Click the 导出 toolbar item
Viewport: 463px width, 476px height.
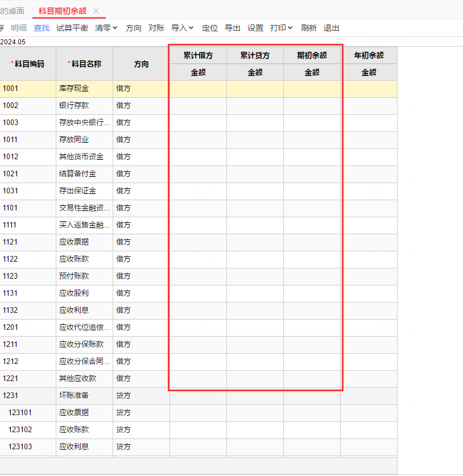233,28
